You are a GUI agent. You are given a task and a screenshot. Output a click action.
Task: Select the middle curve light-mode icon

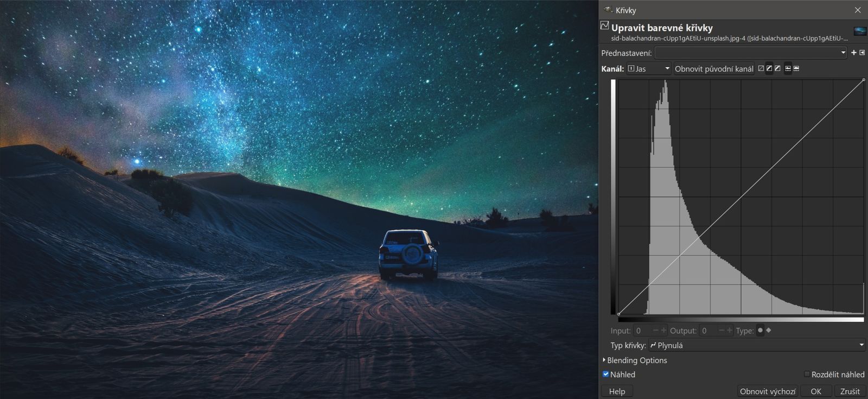(769, 68)
